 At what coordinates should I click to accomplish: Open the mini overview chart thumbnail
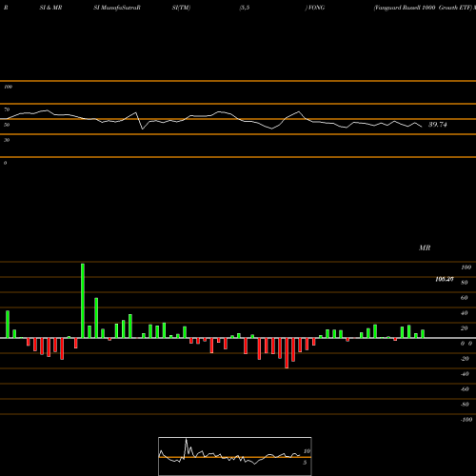coord(235,456)
